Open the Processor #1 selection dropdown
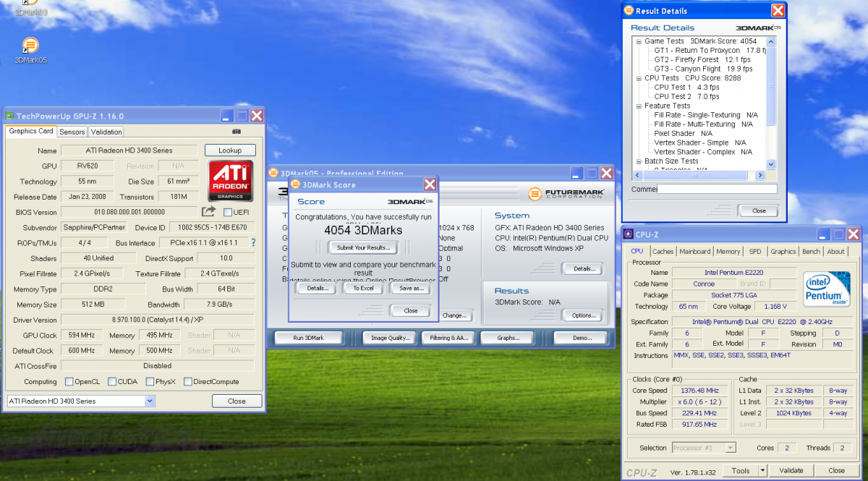This screenshot has width=868, height=481. pyautogui.click(x=731, y=448)
